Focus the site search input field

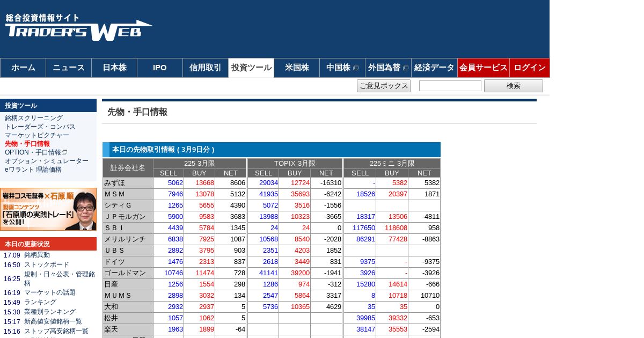[450, 86]
